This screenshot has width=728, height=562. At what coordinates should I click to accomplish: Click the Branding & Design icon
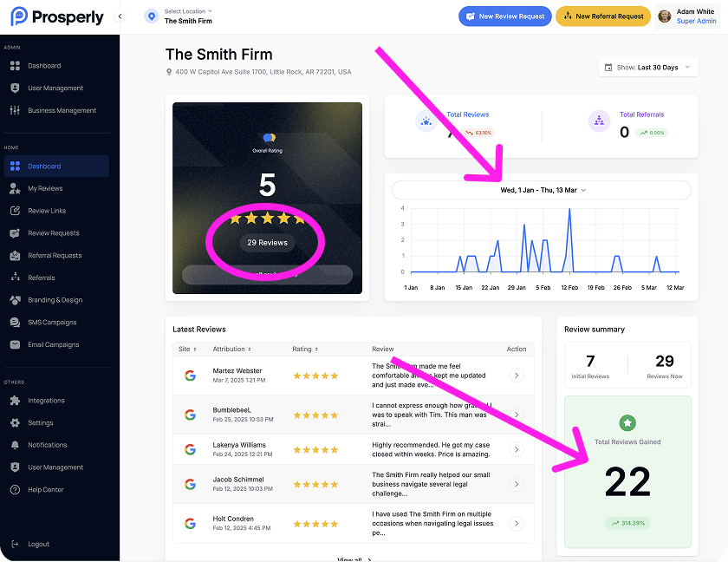15,299
